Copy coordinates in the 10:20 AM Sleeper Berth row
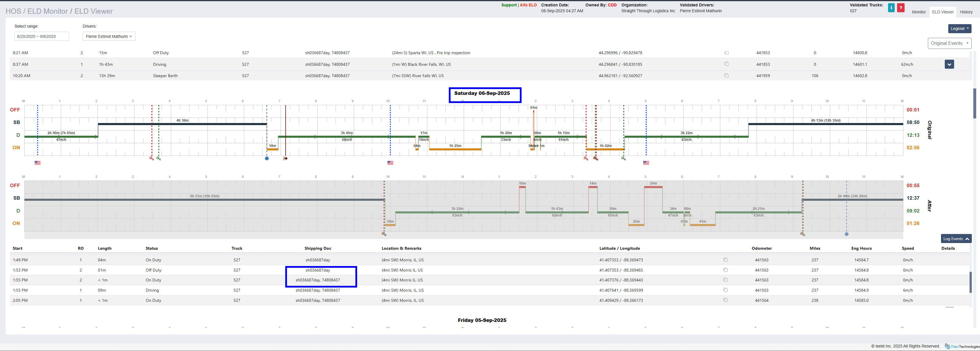980x351 pixels. point(726,76)
